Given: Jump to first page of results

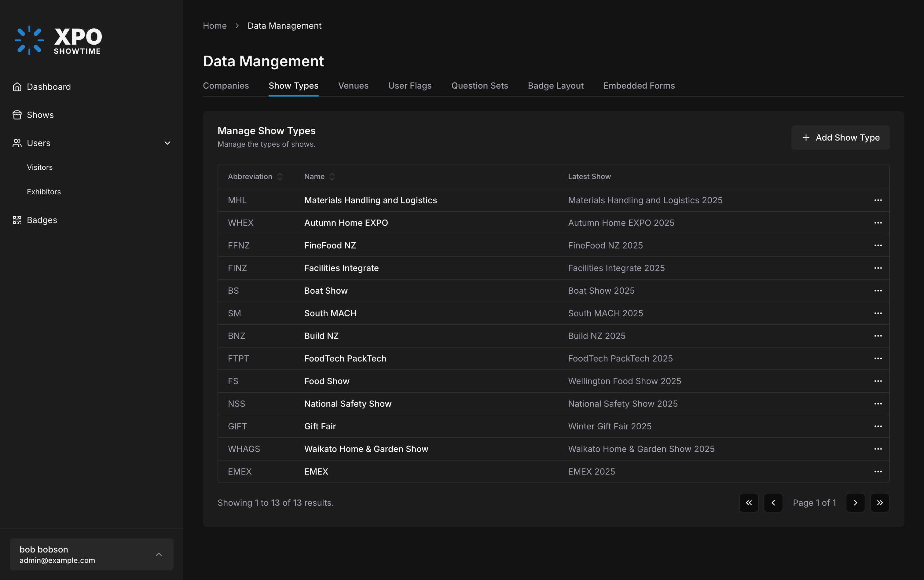Looking at the screenshot, I should click(748, 502).
